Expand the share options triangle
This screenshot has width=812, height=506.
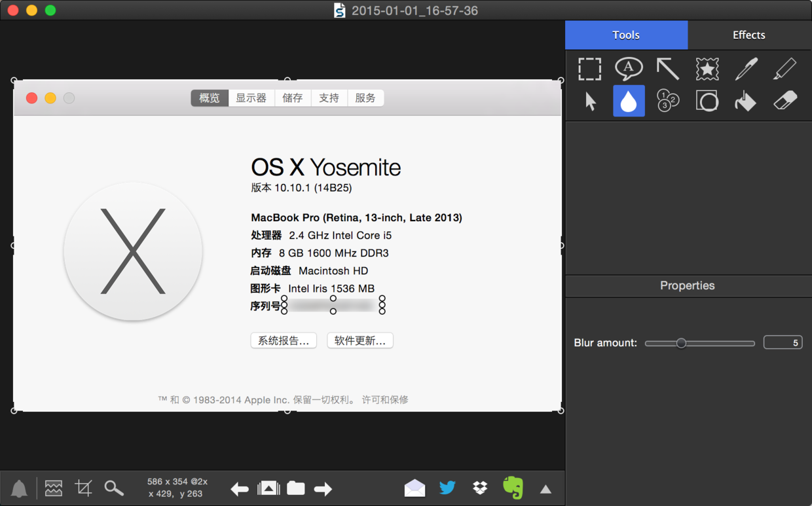545,488
